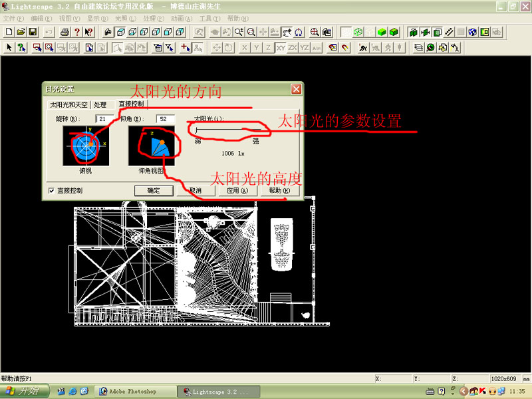Viewport: 532px width, 399px height.
Task: Open the 工具 menu
Action: (x=209, y=19)
